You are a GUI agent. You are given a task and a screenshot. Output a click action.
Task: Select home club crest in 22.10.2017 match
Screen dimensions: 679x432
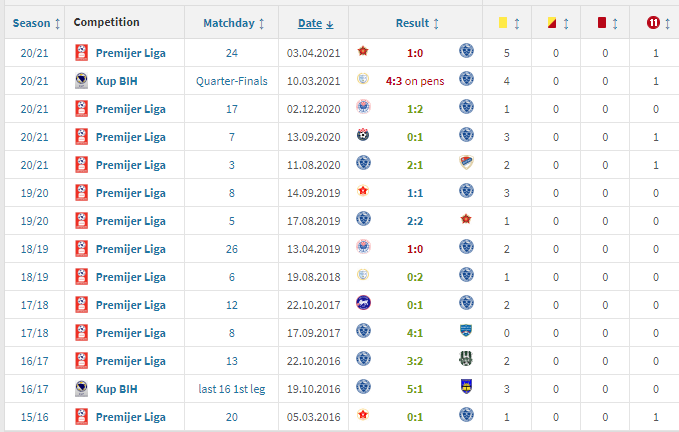tap(363, 303)
